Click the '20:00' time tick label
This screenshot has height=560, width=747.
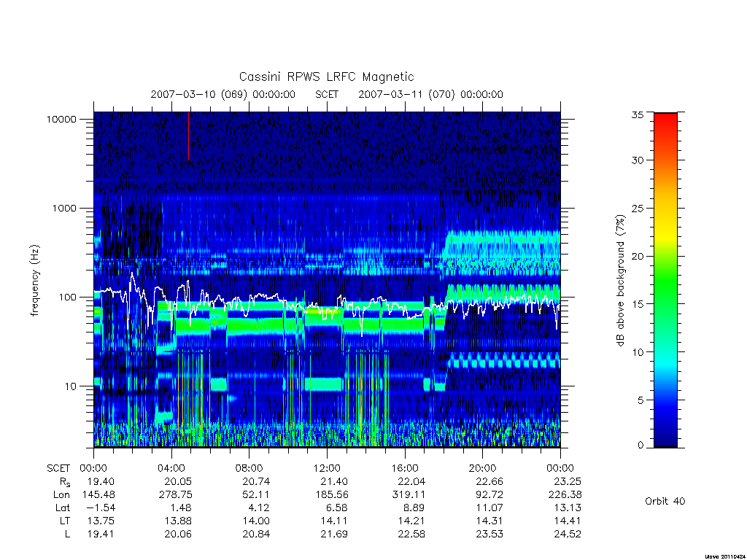[x=483, y=469]
